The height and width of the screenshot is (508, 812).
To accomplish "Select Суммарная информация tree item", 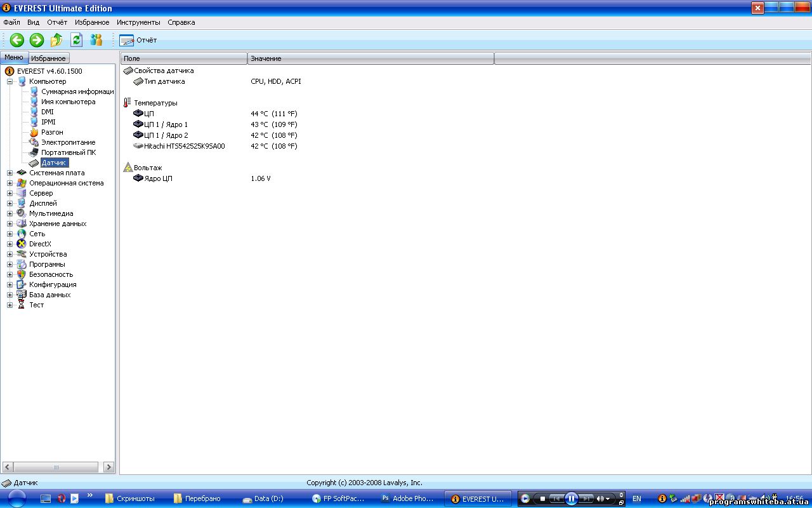I will [77, 91].
